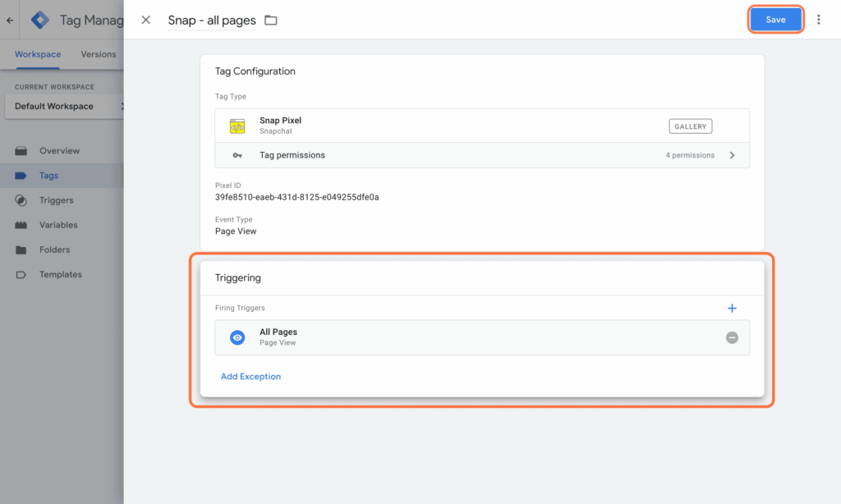Click the Add Exception link
The height and width of the screenshot is (504, 841).
pyautogui.click(x=250, y=377)
